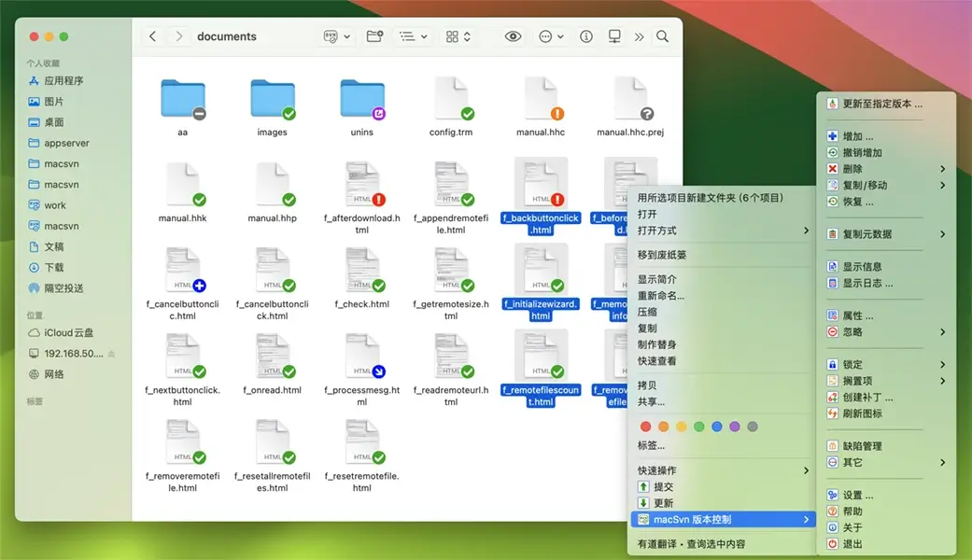Click the Get Info icon in toolbar

pyautogui.click(x=586, y=36)
